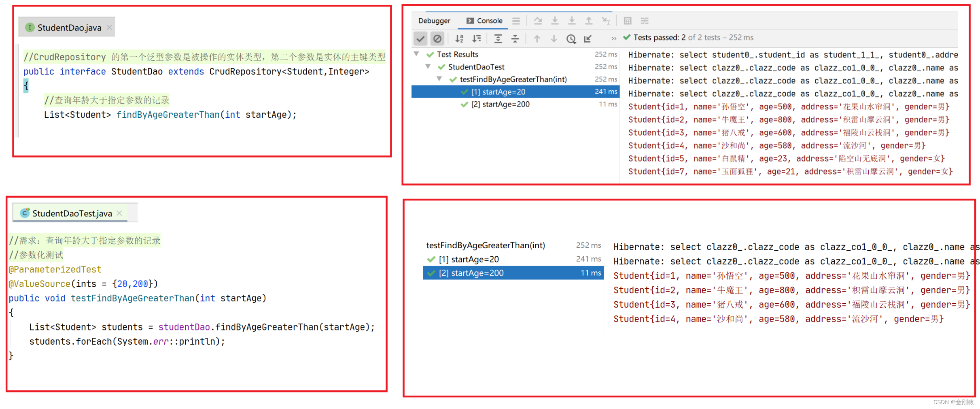Expand all test result nodes
The image size is (980, 409).
pyautogui.click(x=498, y=38)
